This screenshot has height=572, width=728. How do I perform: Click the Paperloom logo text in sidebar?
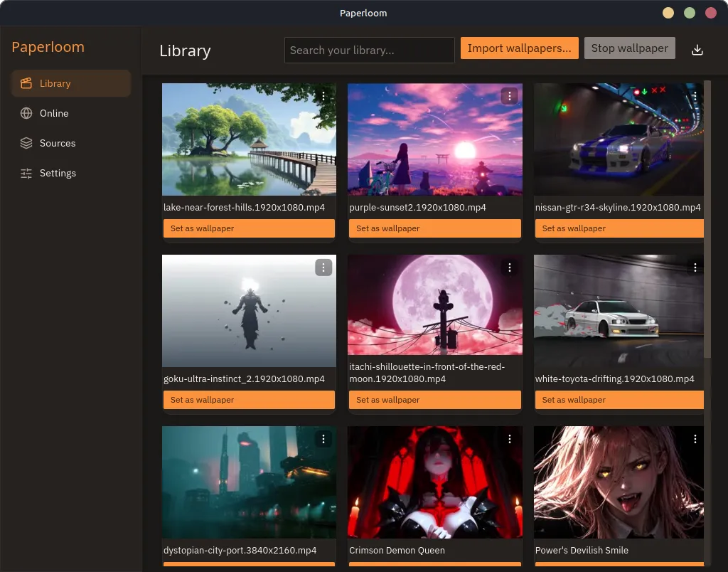[x=48, y=48]
